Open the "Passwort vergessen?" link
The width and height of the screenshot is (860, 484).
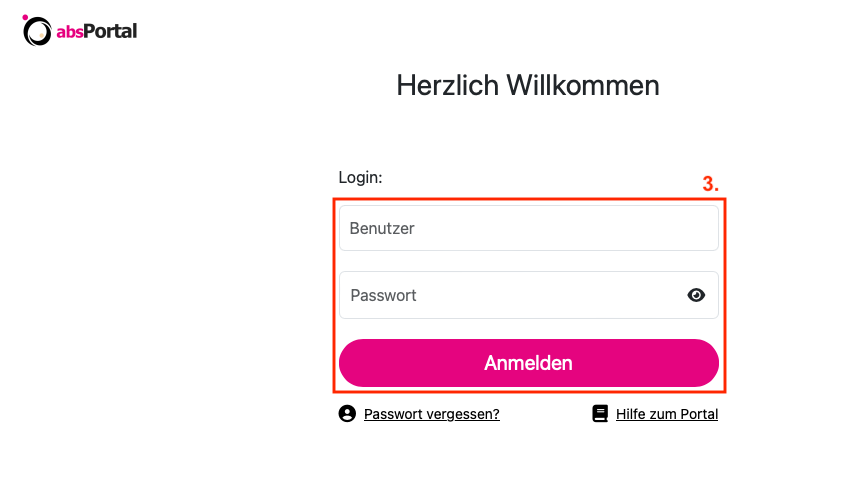[432, 414]
